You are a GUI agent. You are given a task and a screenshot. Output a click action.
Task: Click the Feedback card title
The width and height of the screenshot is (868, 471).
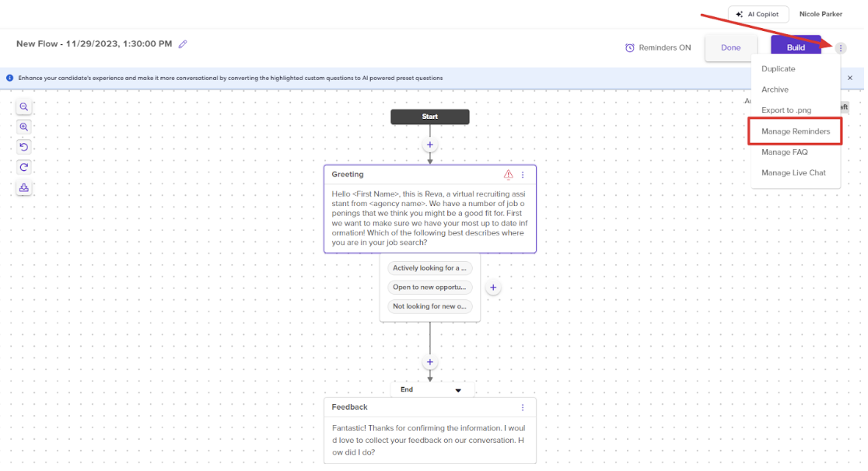349,407
